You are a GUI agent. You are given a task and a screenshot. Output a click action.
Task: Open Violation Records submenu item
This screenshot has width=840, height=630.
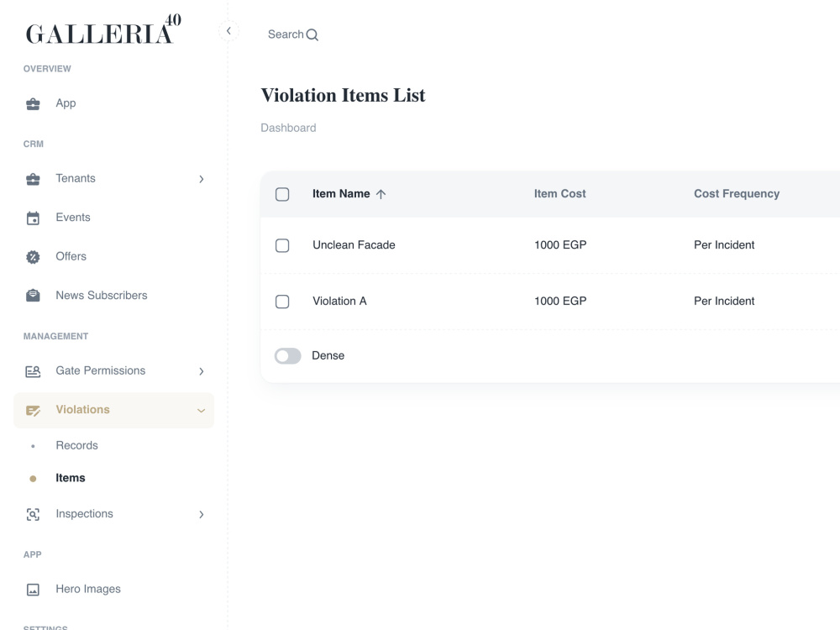tap(113, 446)
